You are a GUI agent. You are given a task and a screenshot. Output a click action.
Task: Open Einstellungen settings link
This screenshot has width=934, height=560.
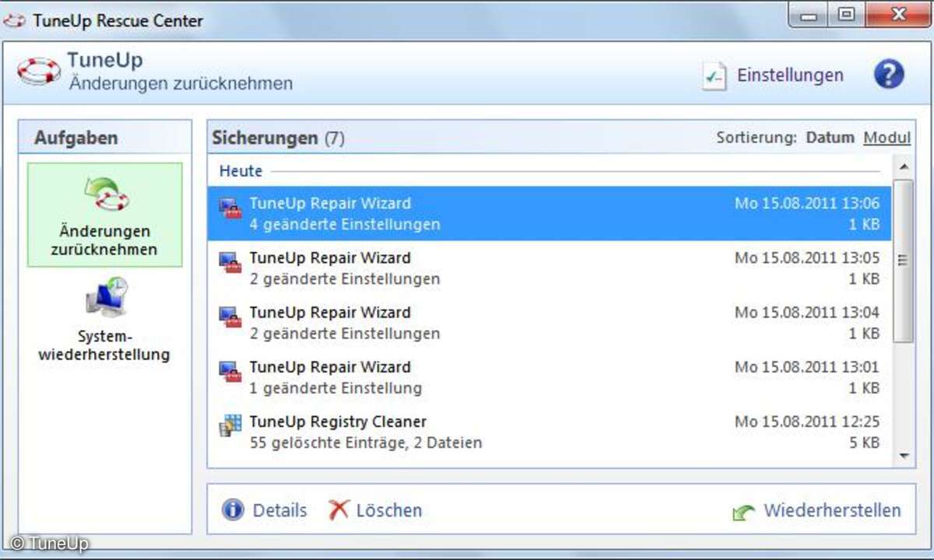790,75
